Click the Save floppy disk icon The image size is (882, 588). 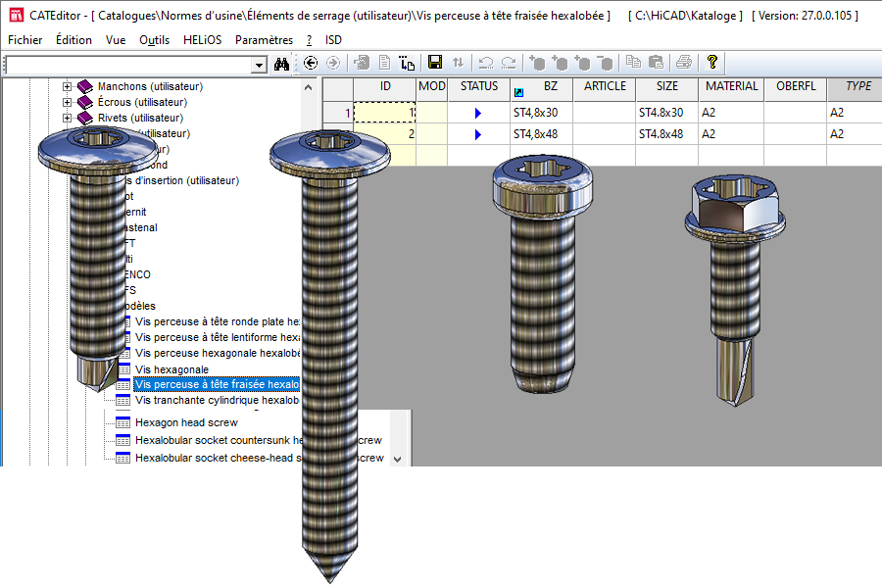coord(435,63)
